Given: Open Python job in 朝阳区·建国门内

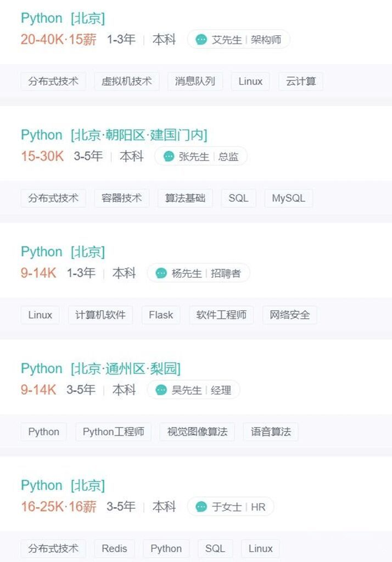Looking at the screenshot, I should point(114,135).
